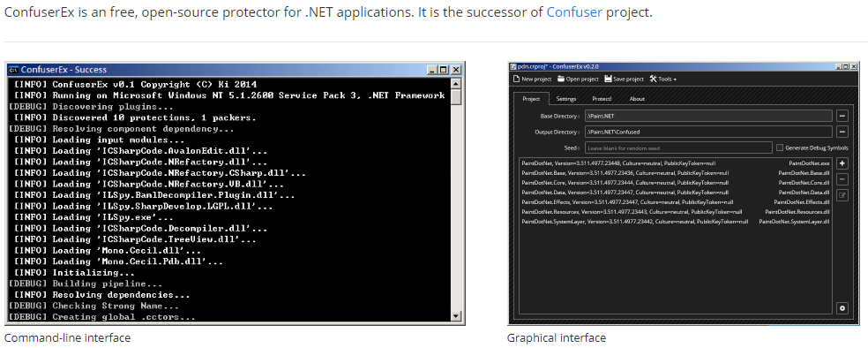
Task: Select the PaintDotNet.SystemLayer.dll module row
Action: click(x=676, y=222)
